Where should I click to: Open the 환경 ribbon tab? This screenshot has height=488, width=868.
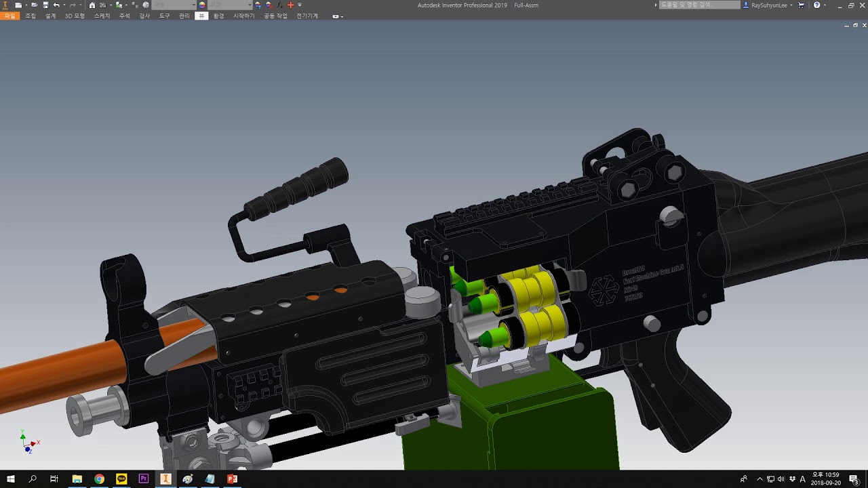pos(218,16)
